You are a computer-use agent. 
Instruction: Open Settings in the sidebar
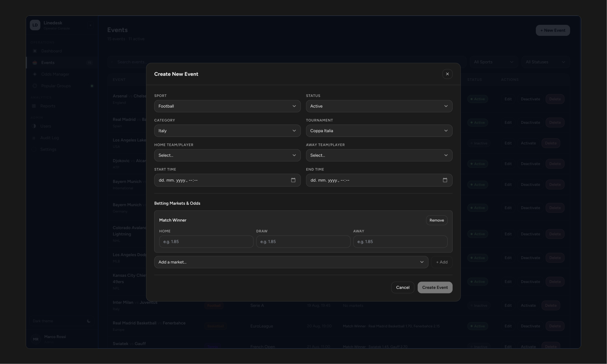(62, 149)
